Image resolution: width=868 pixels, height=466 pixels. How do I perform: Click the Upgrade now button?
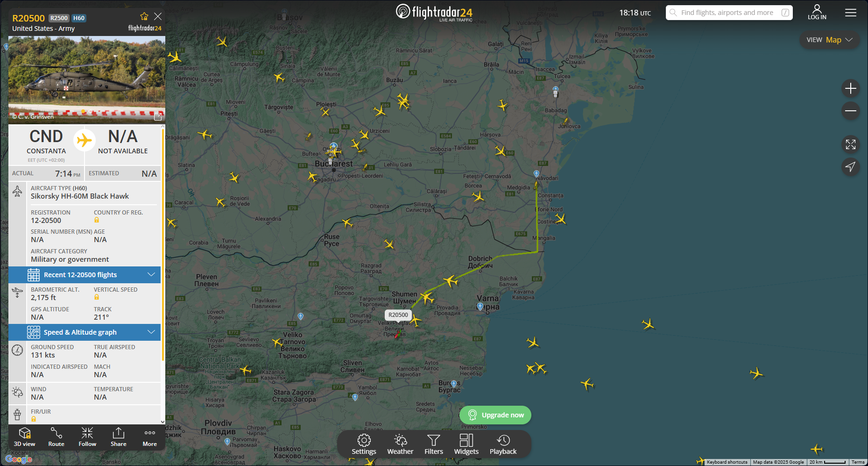click(x=495, y=415)
